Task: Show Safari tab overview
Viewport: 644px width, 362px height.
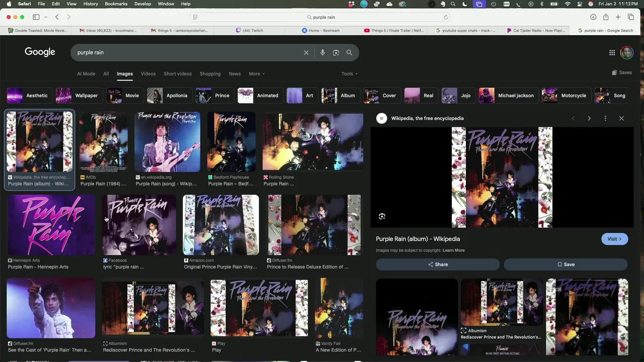Action: coord(631,17)
